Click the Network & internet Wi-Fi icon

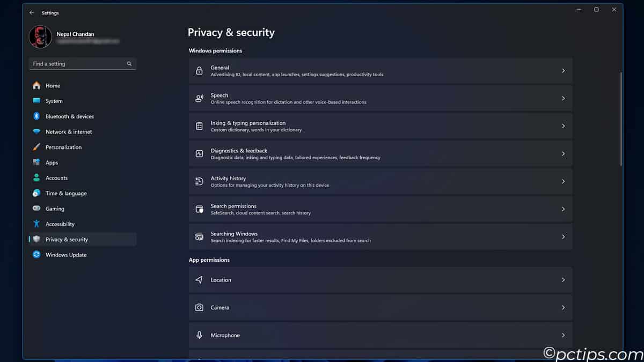36,132
